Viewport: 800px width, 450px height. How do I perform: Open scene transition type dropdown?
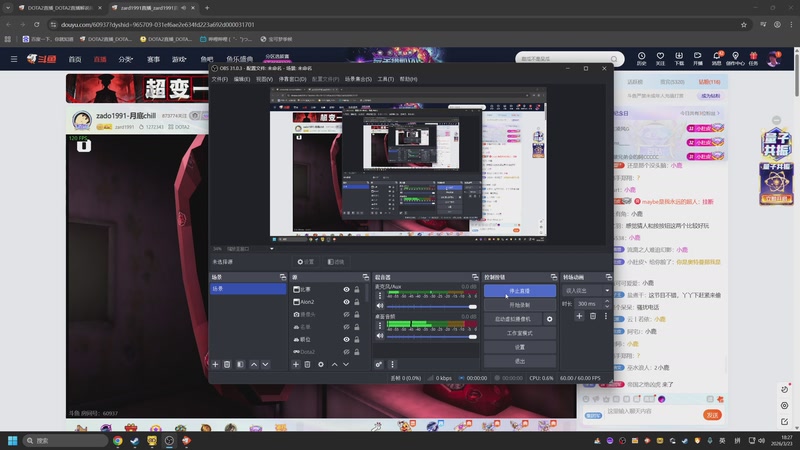(x=586, y=290)
